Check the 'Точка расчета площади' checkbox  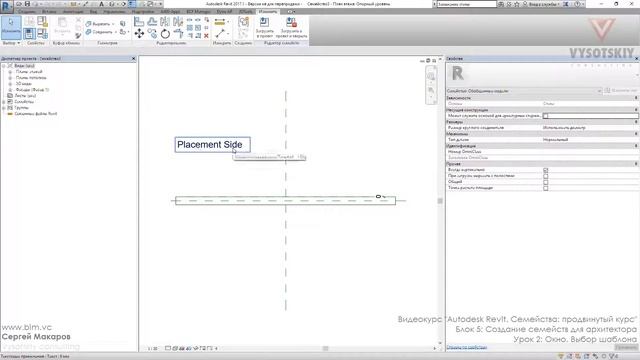546,188
